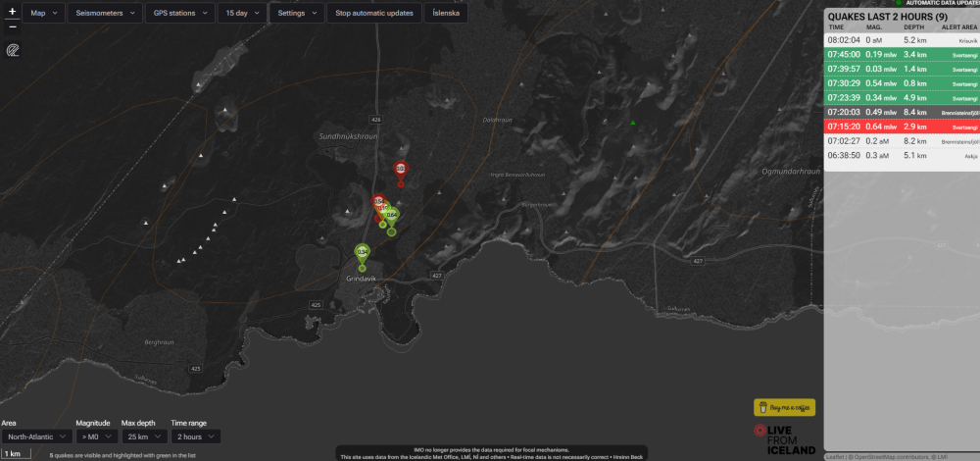
Task: Zoom out of the map
Action: point(12,26)
